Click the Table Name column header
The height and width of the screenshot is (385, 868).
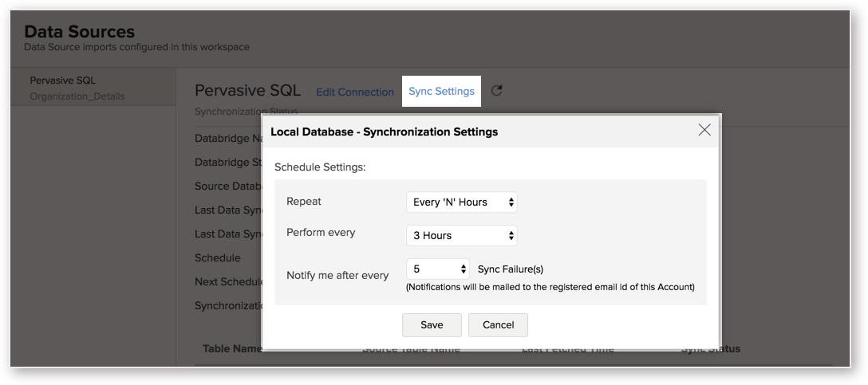point(232,349)
